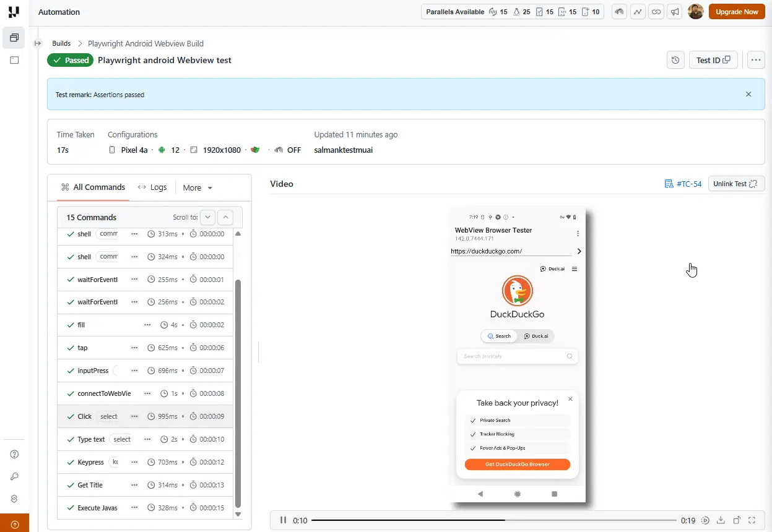The image size is (772, 532).
Task: Select the Type text command row
Action: pyautogui.click(x=145, y=439)
